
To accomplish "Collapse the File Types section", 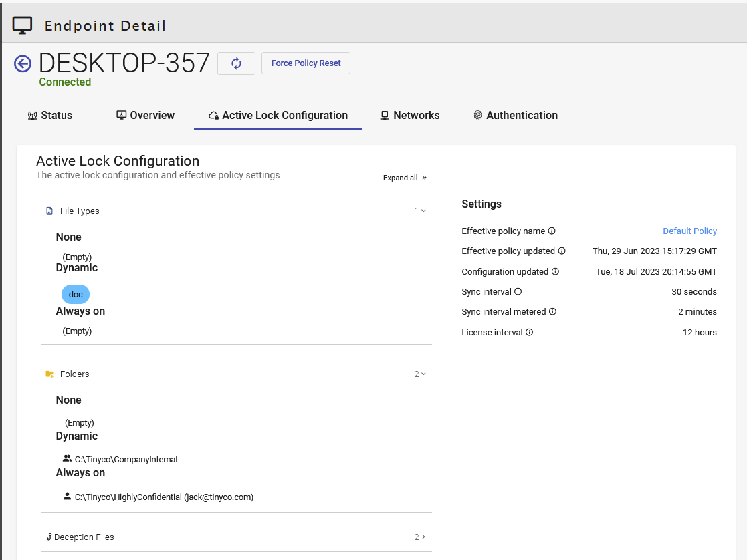I will (423, 211).
